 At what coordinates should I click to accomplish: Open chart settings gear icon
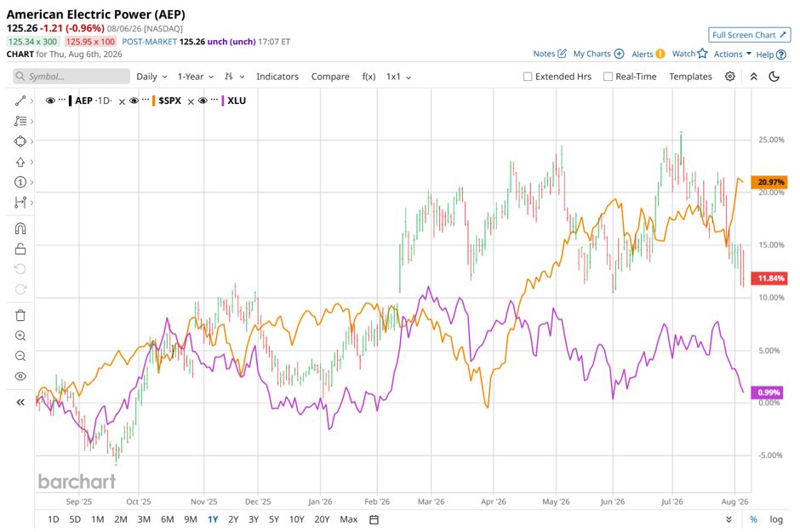pyautogui.click(x=730, y=77)
